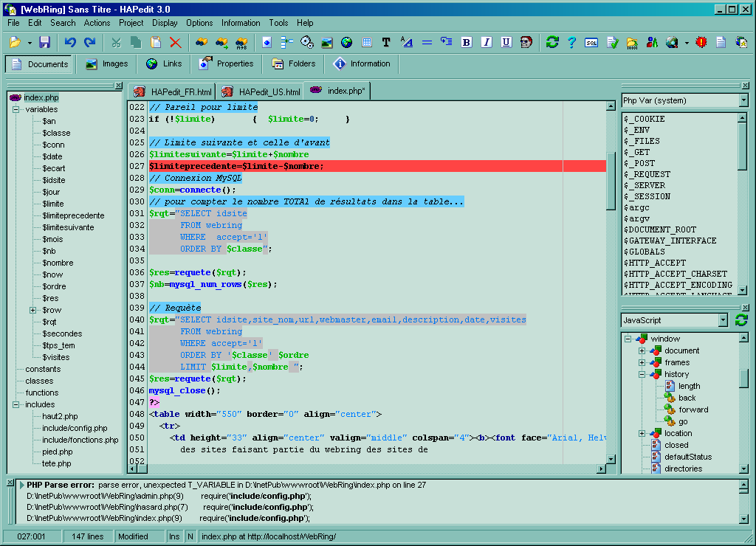This screenshot has height=546, width=756.
Task: Click the Links panel button
Action: (164, 64)
